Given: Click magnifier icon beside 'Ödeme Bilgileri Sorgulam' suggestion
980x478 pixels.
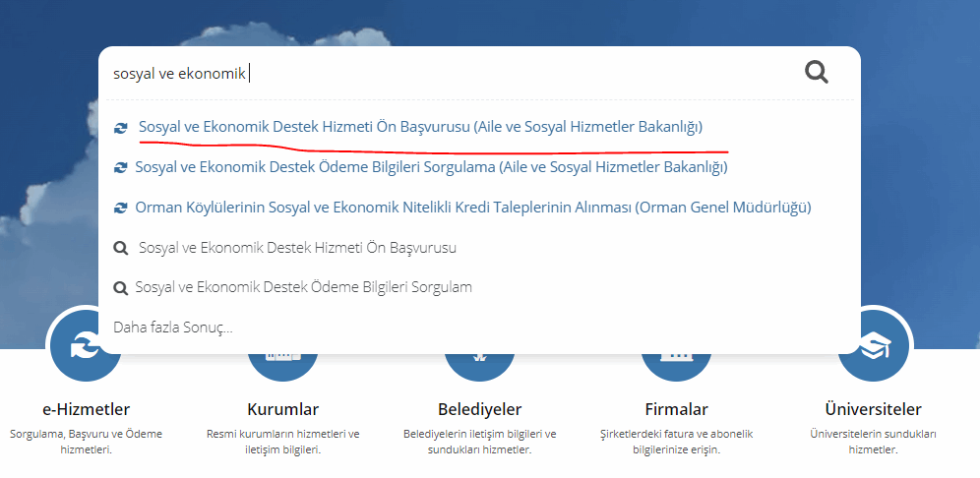Looking at the screenshot, I should pyautogui.click(x=120, y=288).
